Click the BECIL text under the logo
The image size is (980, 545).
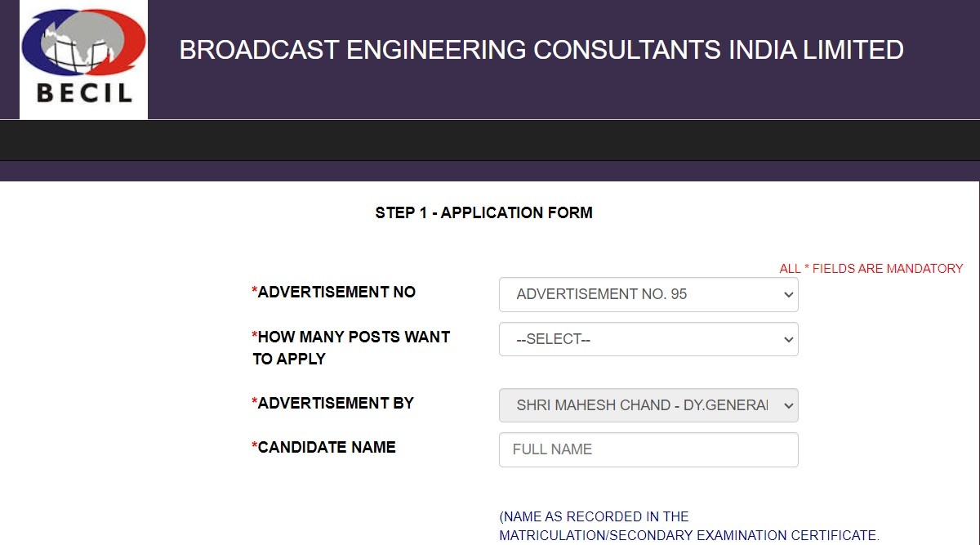[x=84, y=92]
